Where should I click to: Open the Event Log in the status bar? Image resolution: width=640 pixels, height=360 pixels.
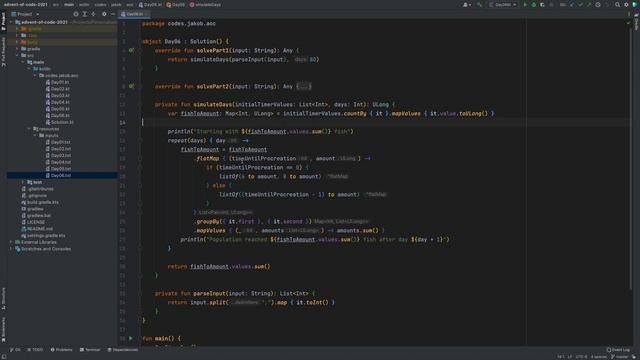[x=618, y=350]
